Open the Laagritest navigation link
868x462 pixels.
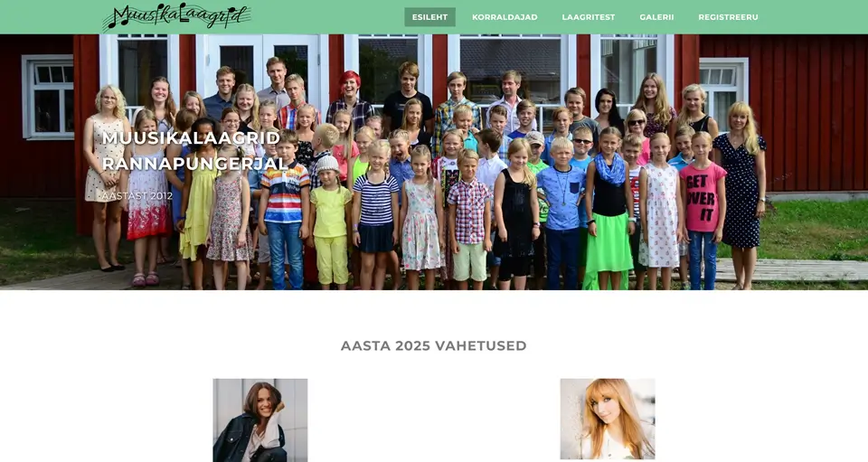click(x=589, y=17)
